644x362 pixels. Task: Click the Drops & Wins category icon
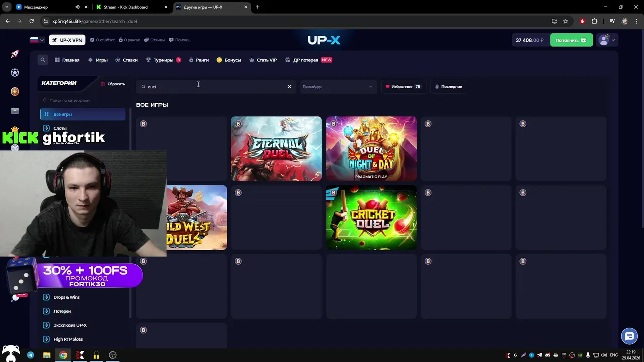[x=46, y=297]
